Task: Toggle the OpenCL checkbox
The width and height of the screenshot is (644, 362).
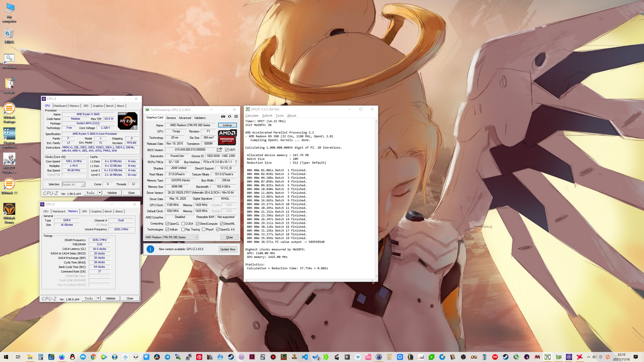Action: coord(167,223)
